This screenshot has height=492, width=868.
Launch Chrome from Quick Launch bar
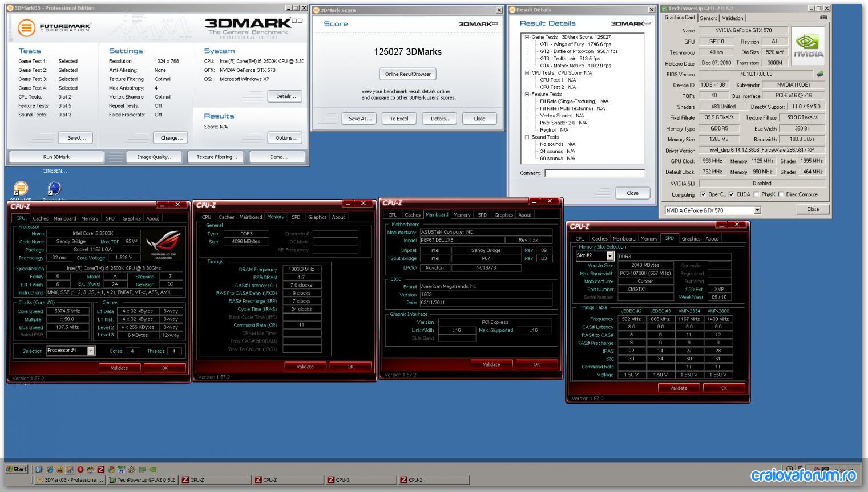click(x=111, y=470)
